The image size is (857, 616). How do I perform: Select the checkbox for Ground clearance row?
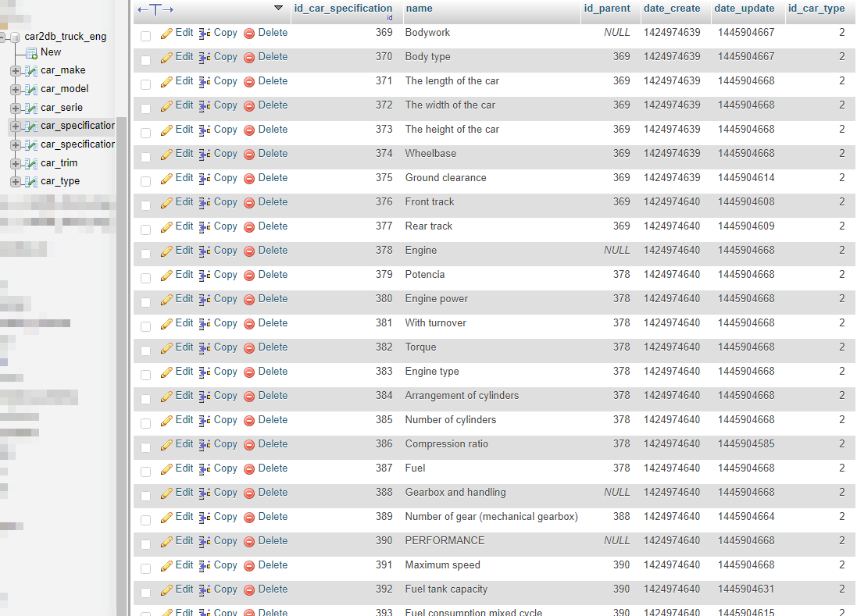click(145, 181)
